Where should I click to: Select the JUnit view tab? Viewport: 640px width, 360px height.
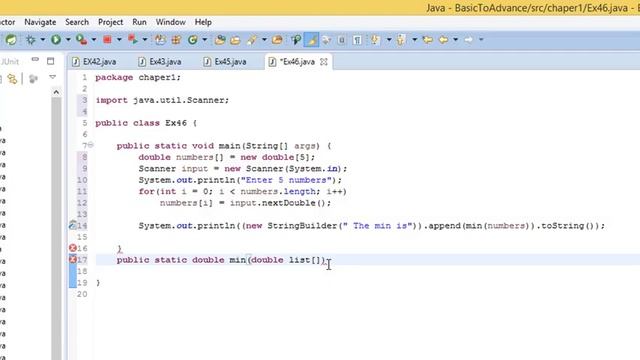tap(10, 62)
